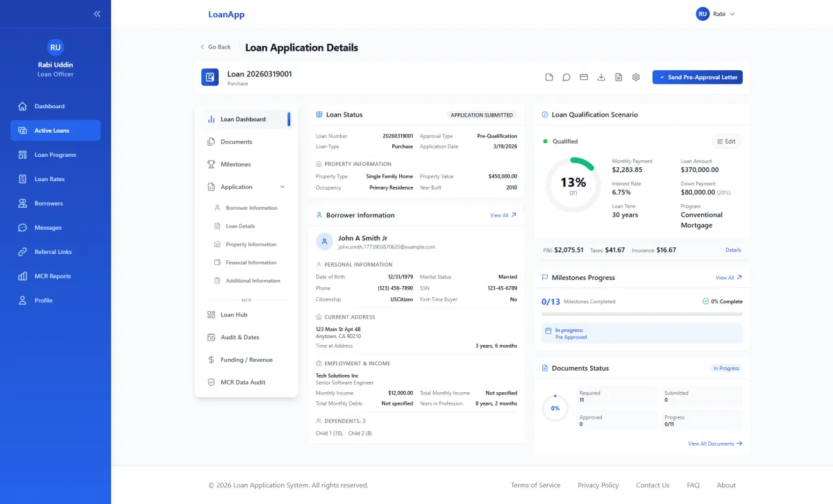Click the credit card icon in loan toolbar
Screen dimensions: 833x504
[x=584, y=77]
